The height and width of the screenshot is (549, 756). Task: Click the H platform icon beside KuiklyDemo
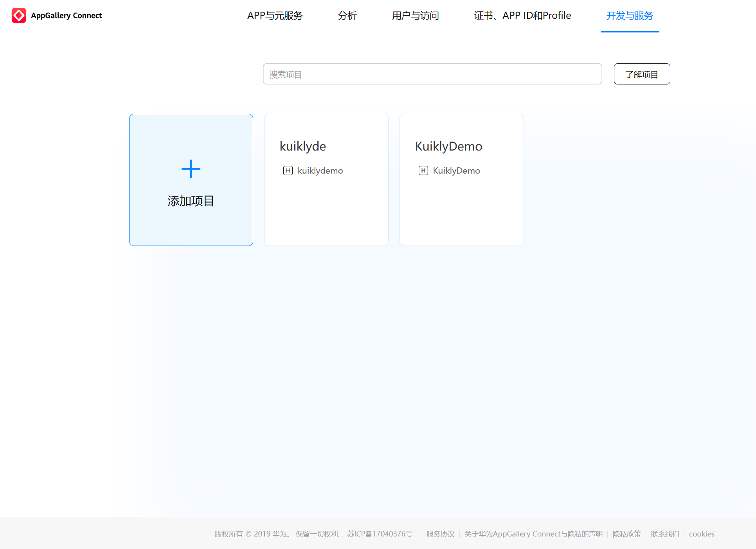click(x=423, y=170)
